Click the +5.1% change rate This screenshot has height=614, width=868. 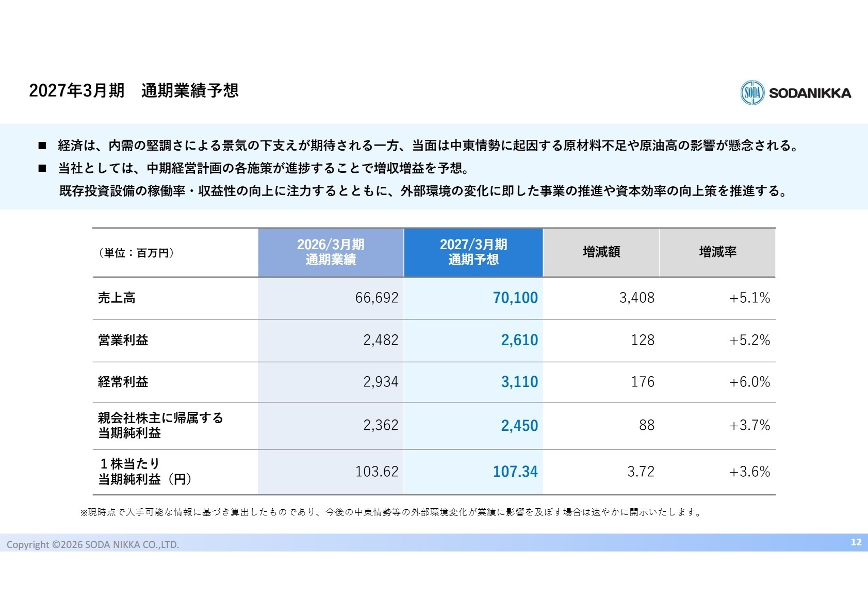point(749,298)
